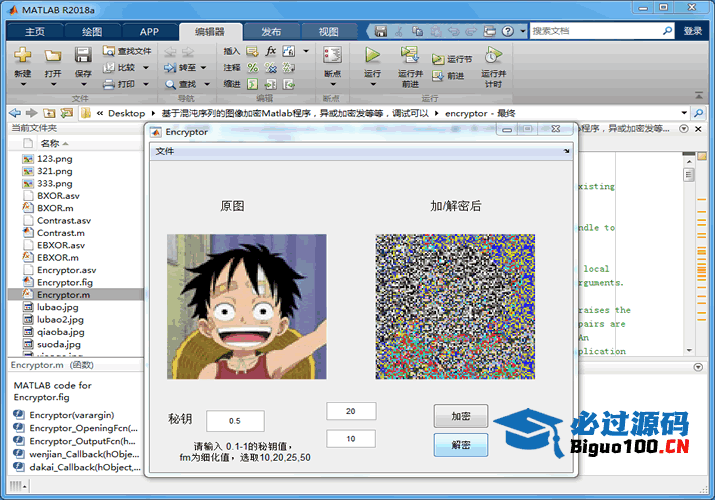Image resolution: width=715 pixels, height=500 pixels.
Task: Open the New (新建) dropdown arrow
Action: 23,85
